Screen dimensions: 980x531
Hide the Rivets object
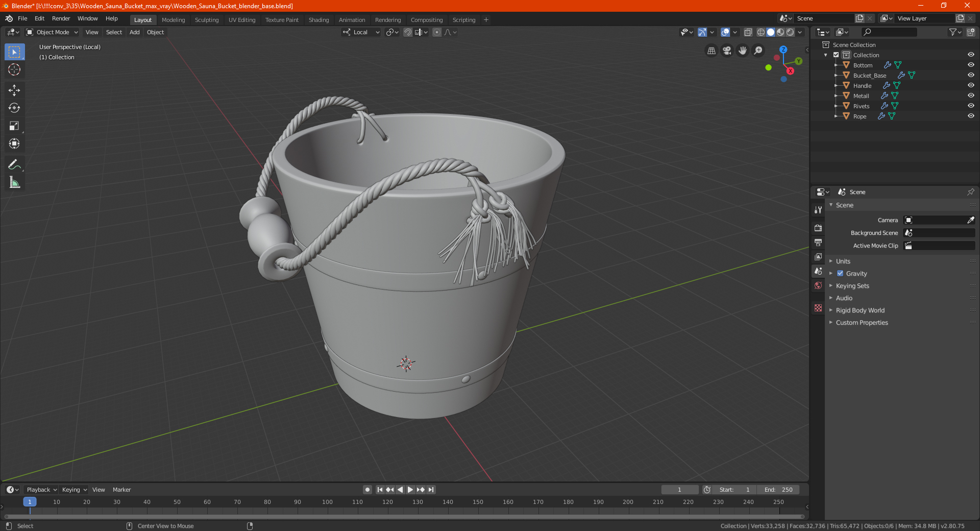(971, 106)
